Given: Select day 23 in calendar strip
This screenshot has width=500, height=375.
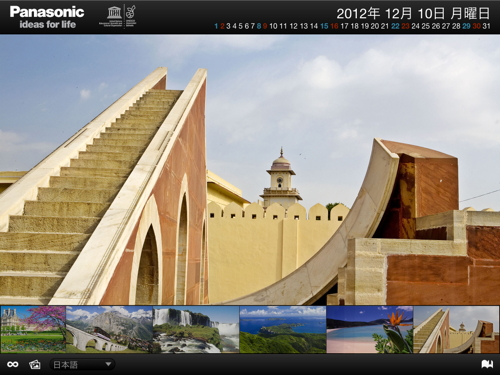Looking at the screenshot, I should (x=405, y=26).
